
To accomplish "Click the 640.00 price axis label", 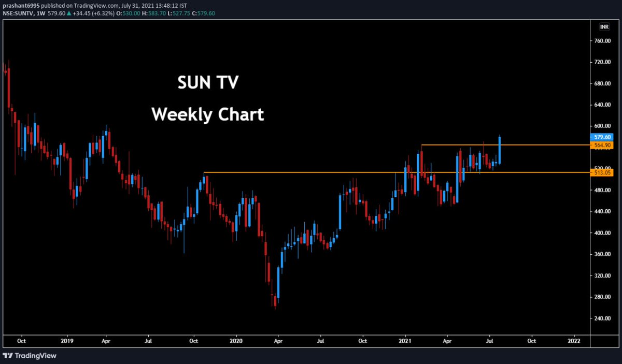I will [x=601, y=105].
